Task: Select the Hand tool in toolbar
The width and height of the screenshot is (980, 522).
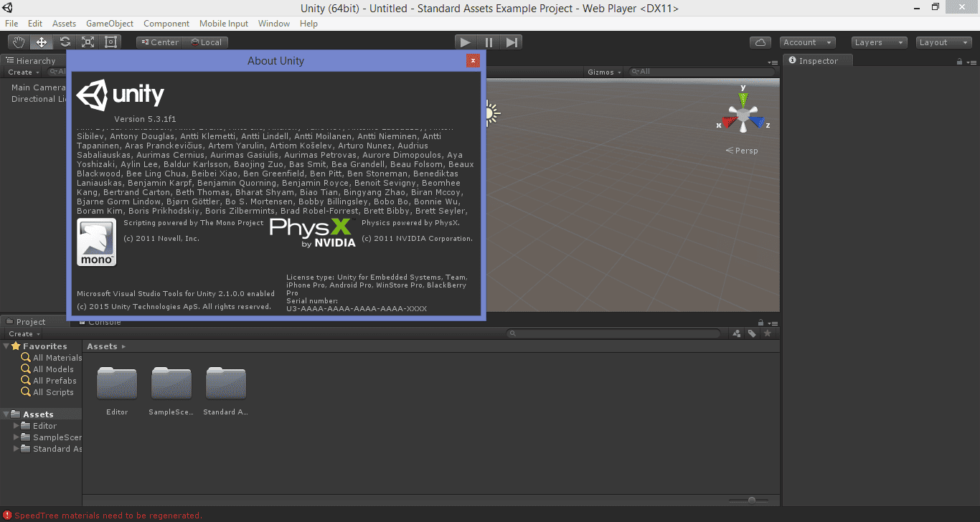Action: click(19, 42)
